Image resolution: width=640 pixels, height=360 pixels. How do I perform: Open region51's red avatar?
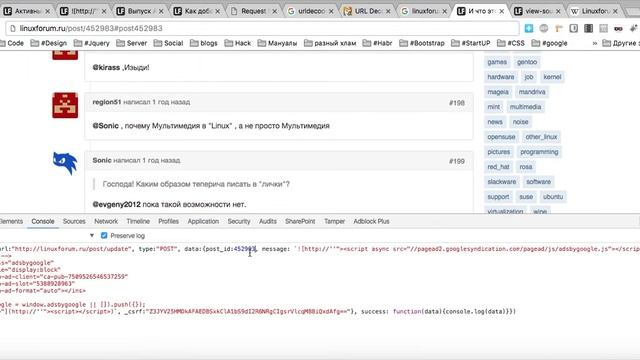[x=65, y=105]
